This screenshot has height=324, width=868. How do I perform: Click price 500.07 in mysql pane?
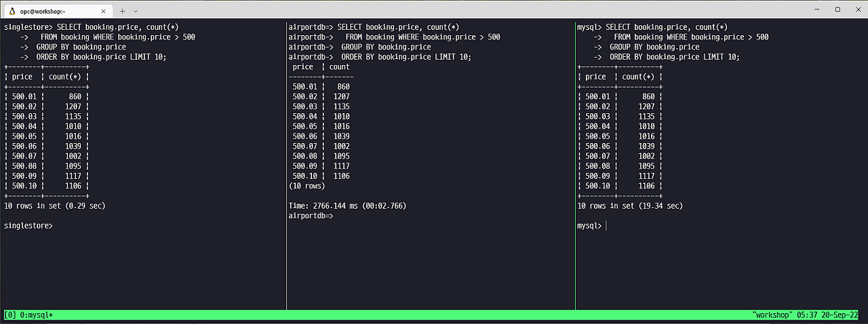pos(597,156)
